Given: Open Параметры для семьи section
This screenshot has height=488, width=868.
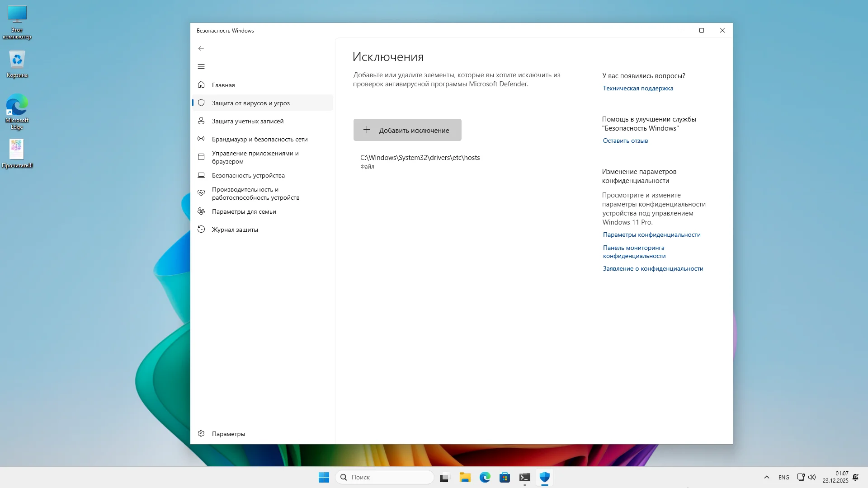Looking at the screenshot, I should point(244,211).
